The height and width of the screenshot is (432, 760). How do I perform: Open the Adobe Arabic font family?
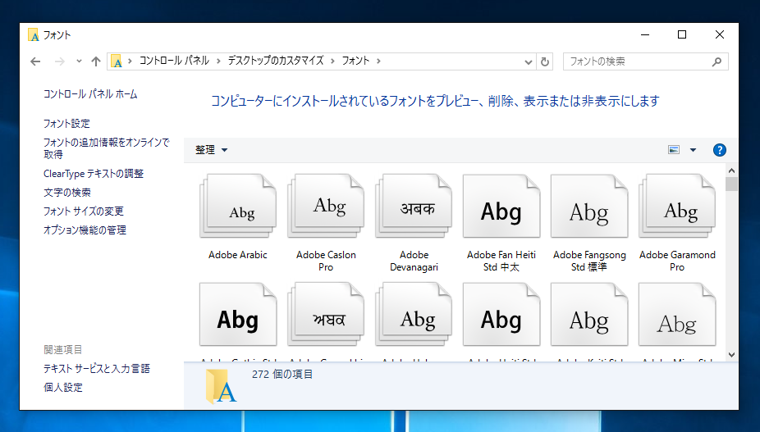(x=238, y=207)
